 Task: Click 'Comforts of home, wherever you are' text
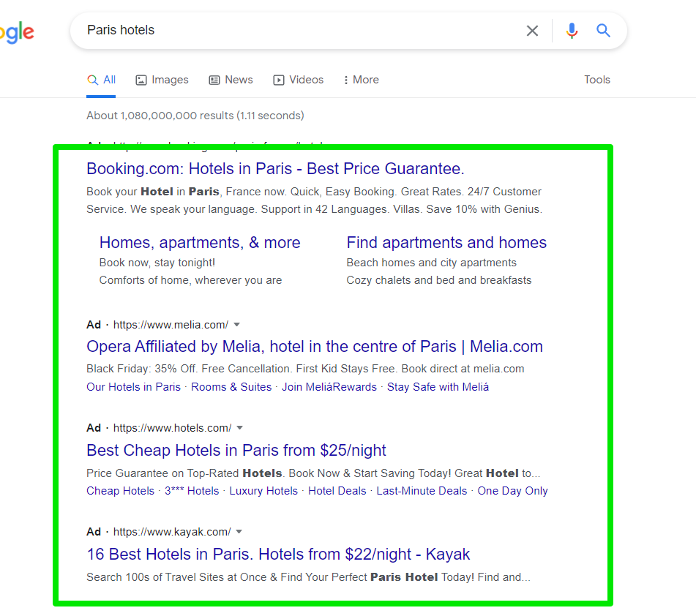(190, 280)
